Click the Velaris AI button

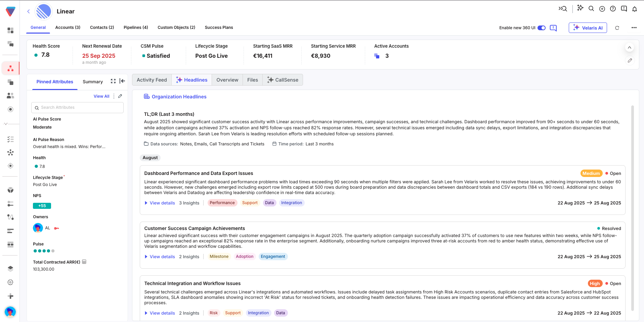(588, 28)
